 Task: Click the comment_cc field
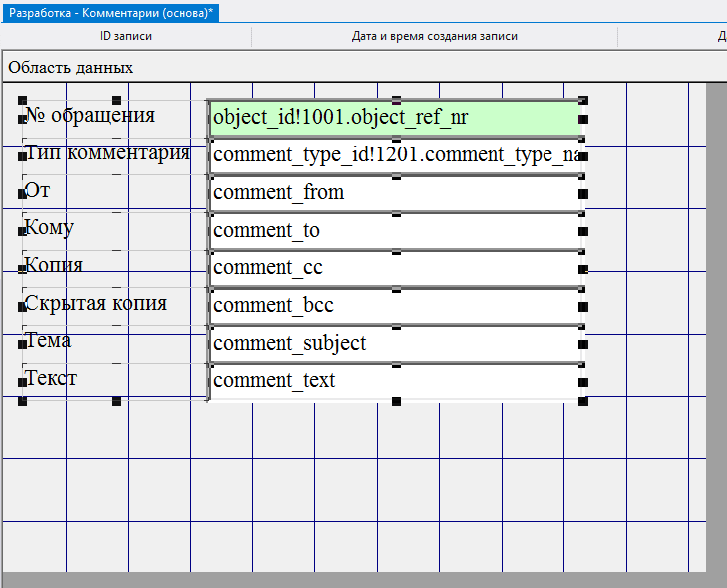tap(395, 268)
